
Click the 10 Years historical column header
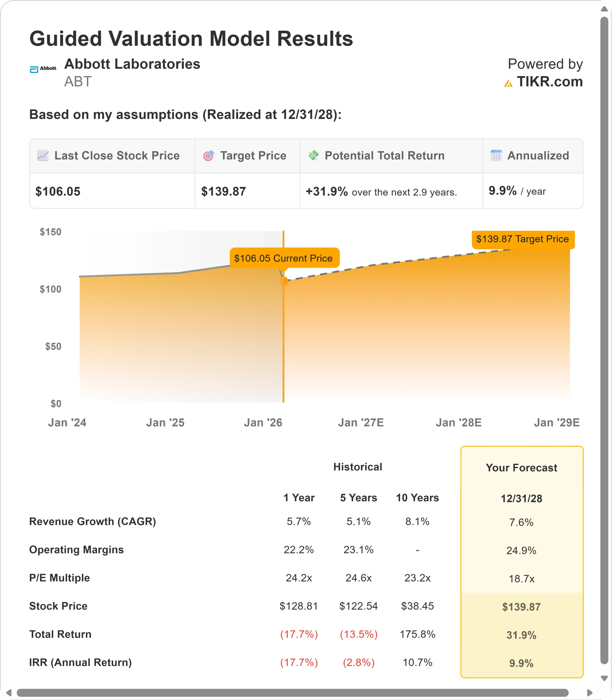[417, 498]
